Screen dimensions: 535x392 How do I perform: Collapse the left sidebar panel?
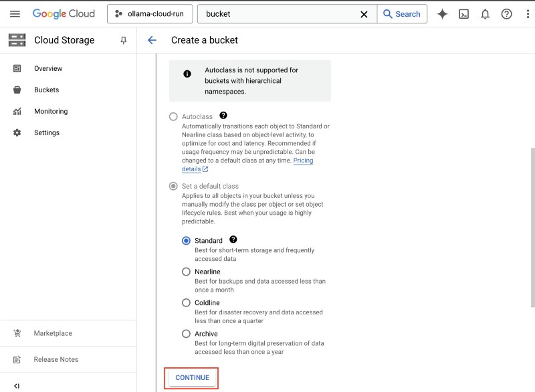(17, 385)
